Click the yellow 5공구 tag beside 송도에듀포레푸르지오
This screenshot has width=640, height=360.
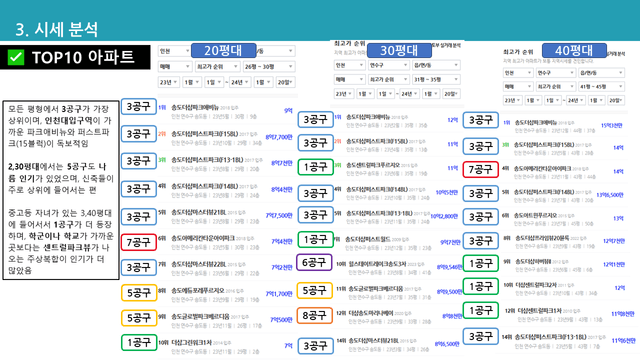[x=139, y=293]
